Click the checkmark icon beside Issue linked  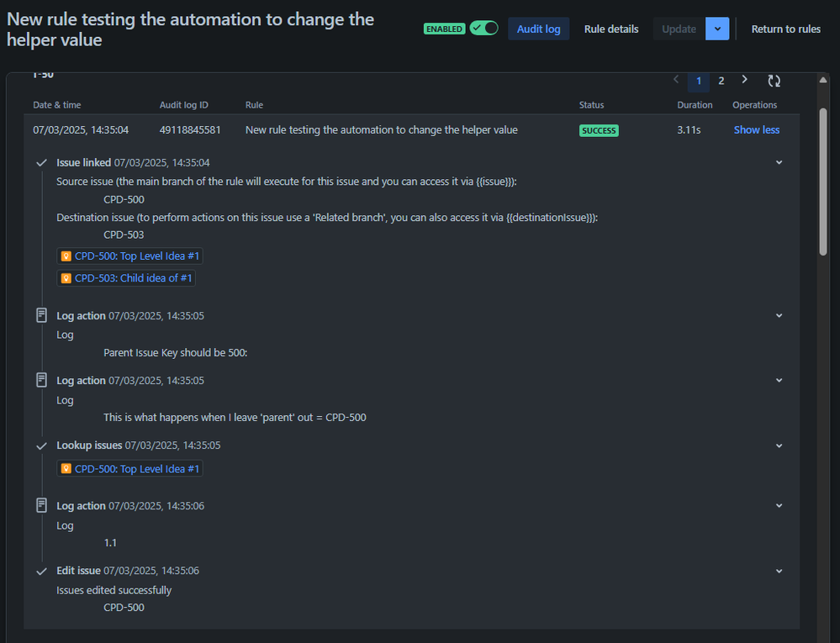41,161
